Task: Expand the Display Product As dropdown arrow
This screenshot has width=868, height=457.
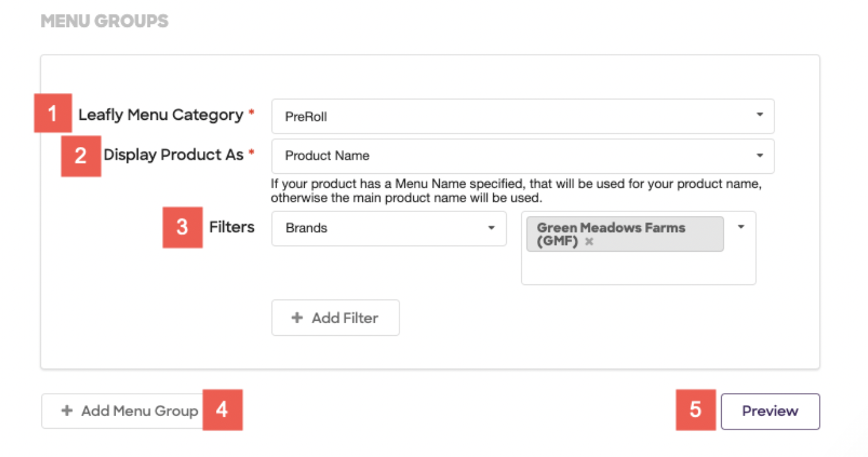Action: (x=760, y=155)
